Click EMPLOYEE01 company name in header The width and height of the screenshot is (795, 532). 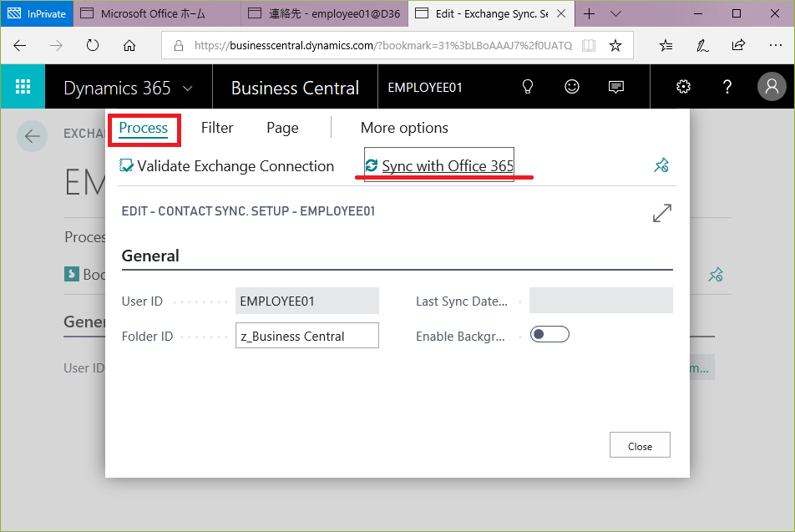tap(425, 88)
